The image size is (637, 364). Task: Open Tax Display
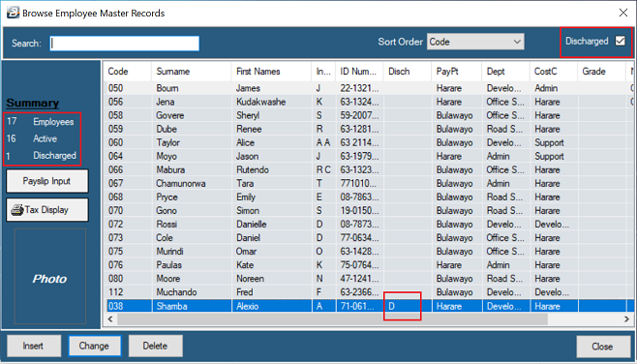(x=47, y=210)
